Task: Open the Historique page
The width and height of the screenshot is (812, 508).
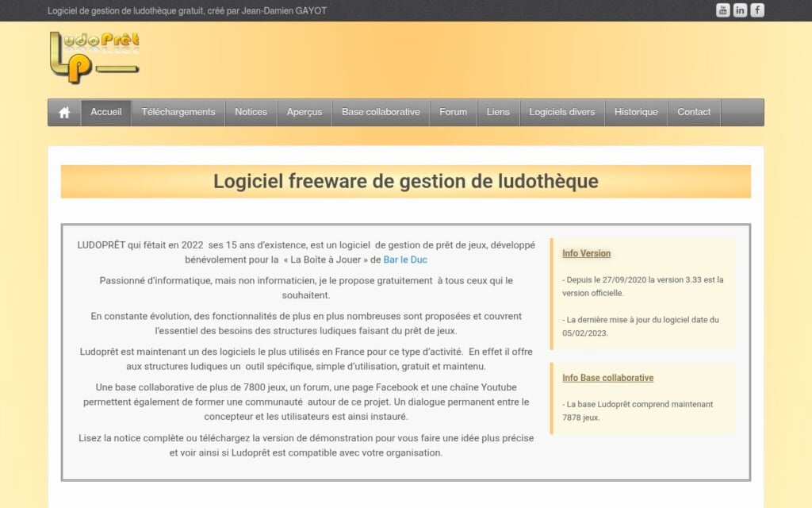Action: click(x=636, y=112)
